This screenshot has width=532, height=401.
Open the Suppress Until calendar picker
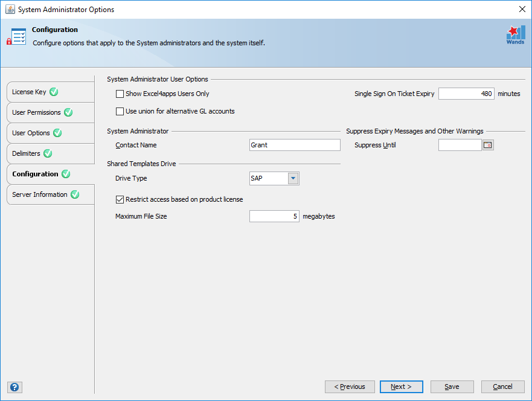tap(488, 145)
